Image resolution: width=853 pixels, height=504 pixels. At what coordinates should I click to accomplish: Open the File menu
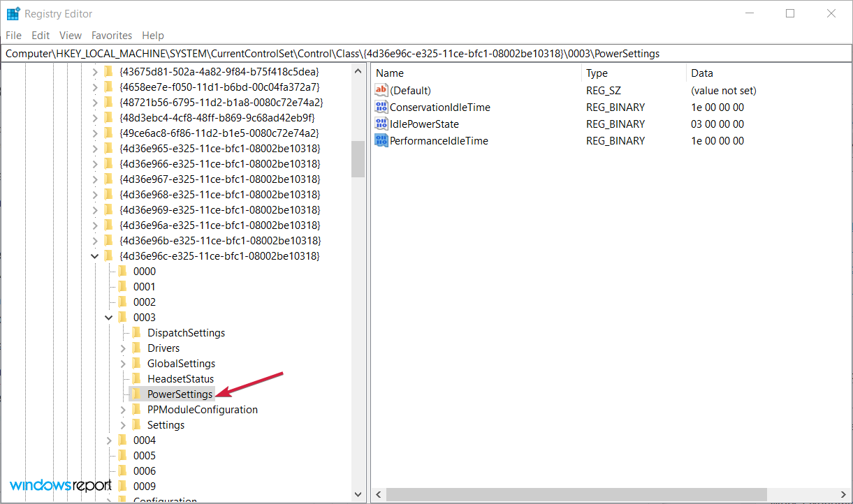pos(13,35)
